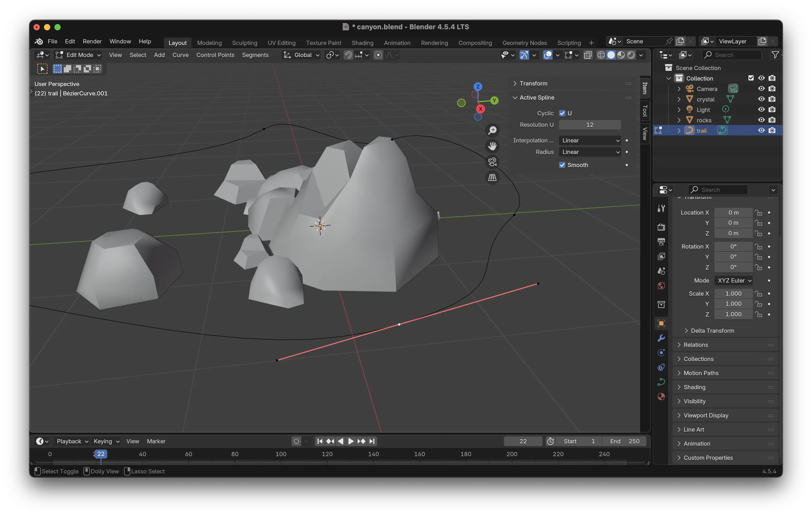Open the Modifiers wrench properties tab
This screenshot has width=812, height=516.
click(661, 338)
